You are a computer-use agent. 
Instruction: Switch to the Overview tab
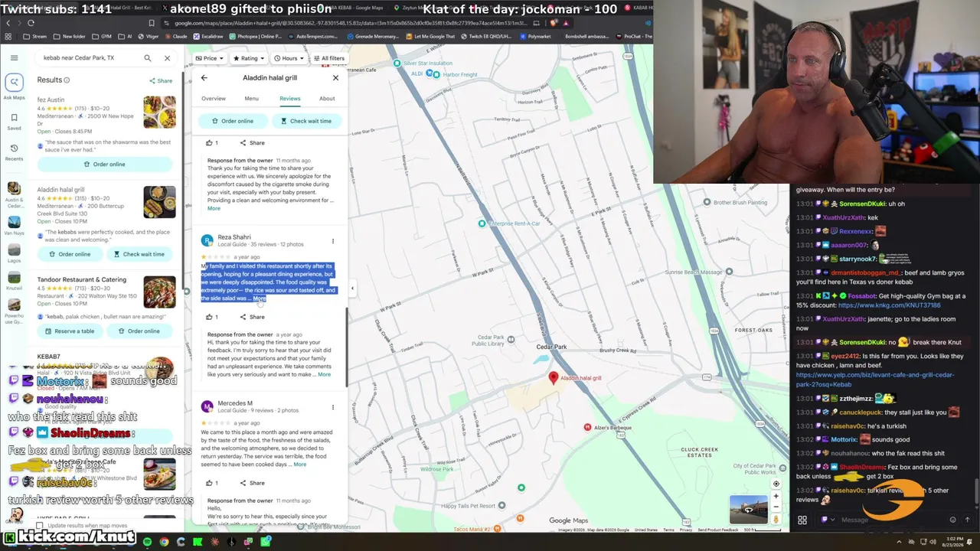point(214,99)
